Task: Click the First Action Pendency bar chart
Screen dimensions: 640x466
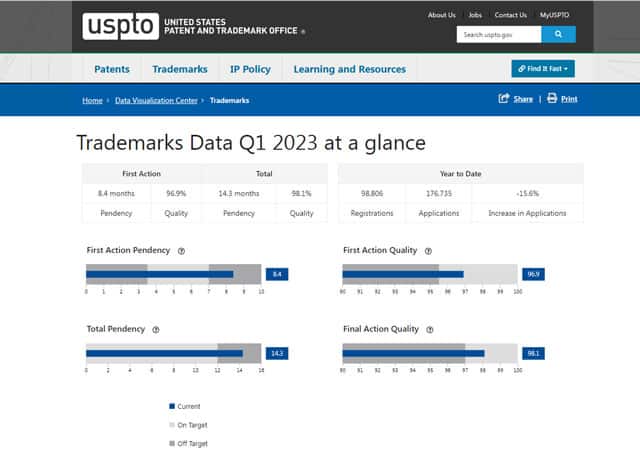Action: [173, 274]
